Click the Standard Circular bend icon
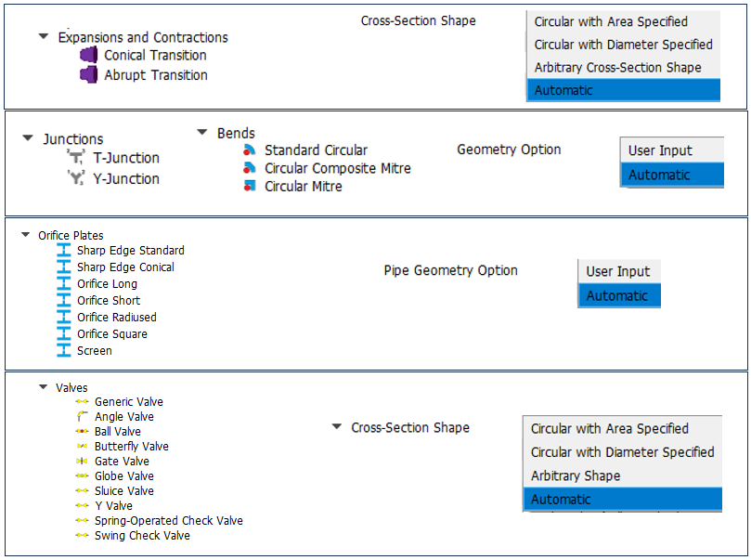 click(249, 150)
